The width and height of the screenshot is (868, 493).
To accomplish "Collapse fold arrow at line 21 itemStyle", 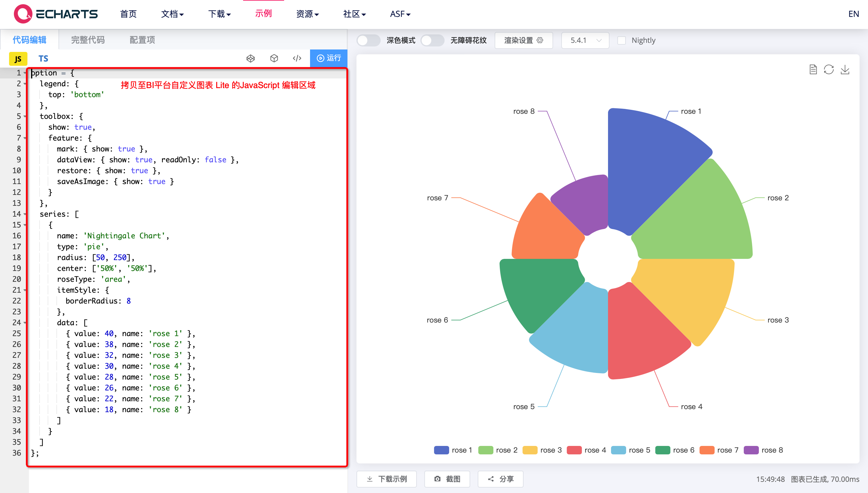I will tap(25, 290).
